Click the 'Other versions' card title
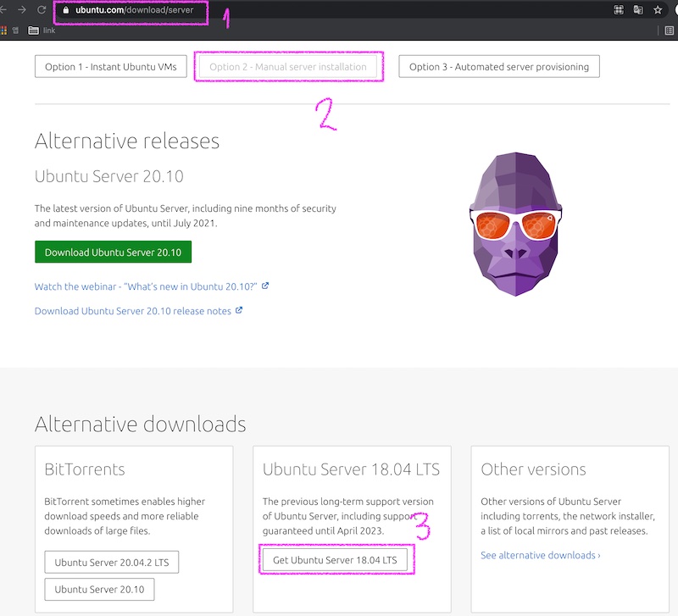The image size is (678, 616). click(534, 469)
